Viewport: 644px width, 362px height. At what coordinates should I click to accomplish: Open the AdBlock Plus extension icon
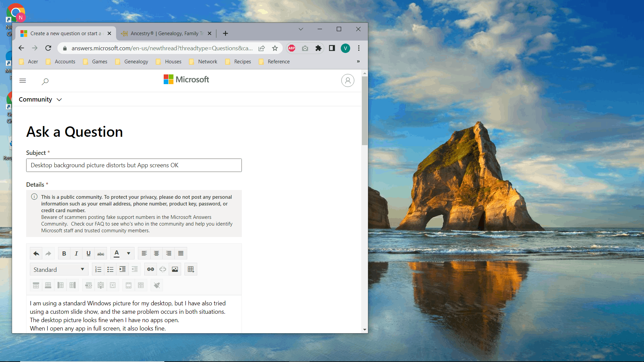pyautogui.click(x=292, y=48)
